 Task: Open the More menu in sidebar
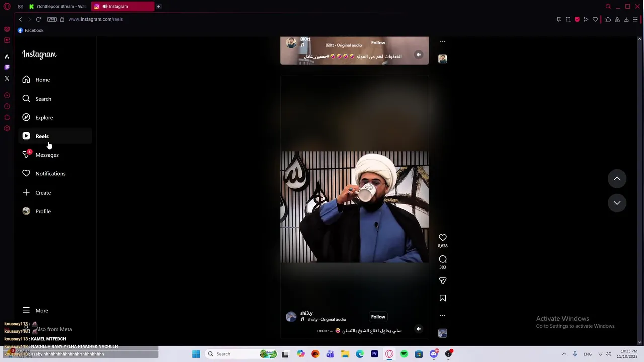(x=55, y=311)
